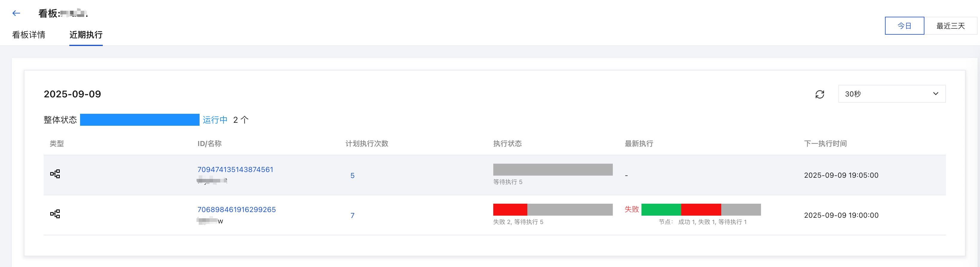Open the 30秒 refresh interval dropdown
Image resolution: width=980 pixels, height=267 pixels.
click(892, 93)
